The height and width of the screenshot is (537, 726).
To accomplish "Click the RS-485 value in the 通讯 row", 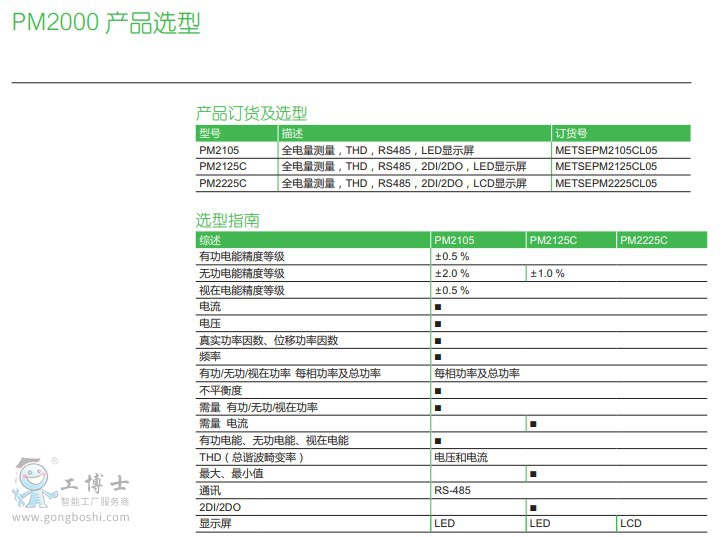I will point(452,490).
